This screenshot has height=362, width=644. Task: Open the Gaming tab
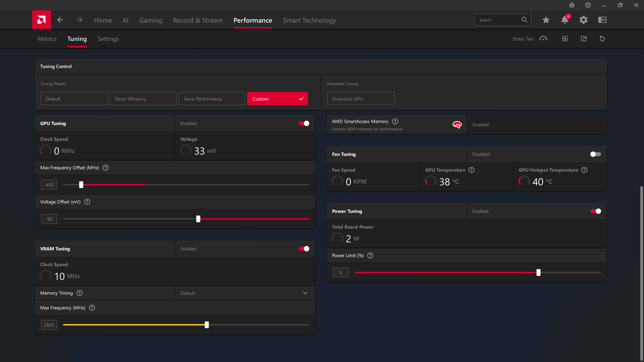tap(151, 20)
